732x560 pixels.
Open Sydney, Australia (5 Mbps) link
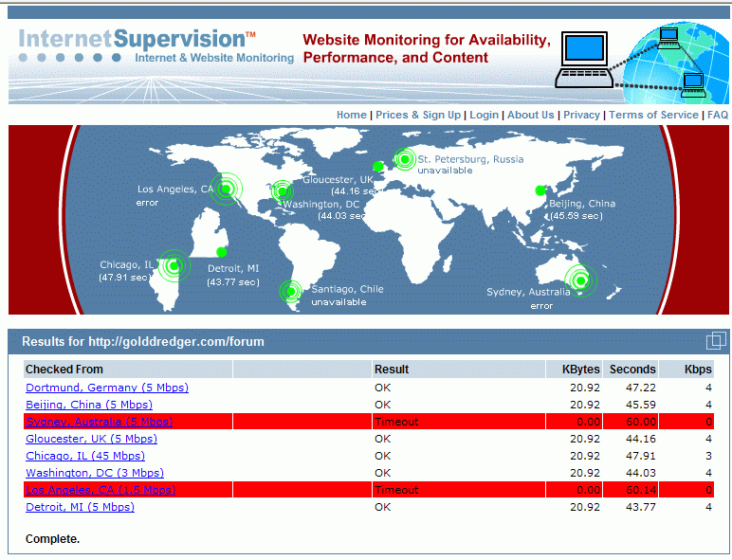[x=99, y=422]
